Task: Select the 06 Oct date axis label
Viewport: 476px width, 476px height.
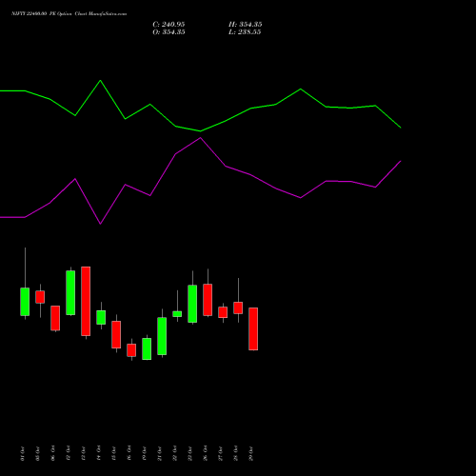Action: (x=52, y=453)
